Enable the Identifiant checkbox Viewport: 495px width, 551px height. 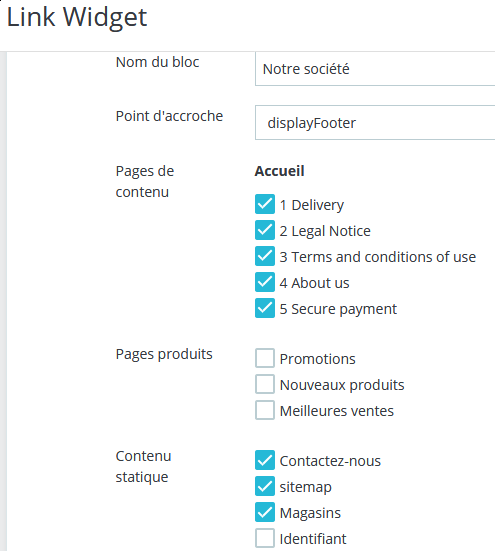pyautogui.click(x=265, y=538)
